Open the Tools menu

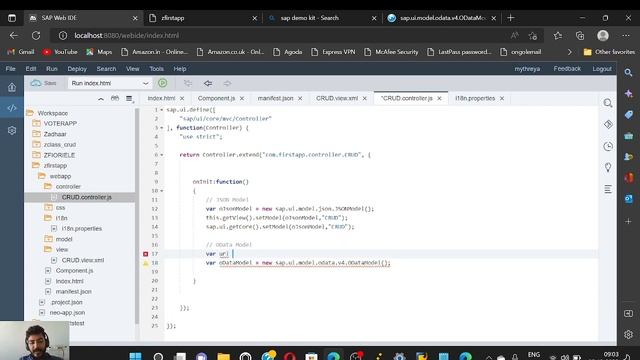(156, 69)
